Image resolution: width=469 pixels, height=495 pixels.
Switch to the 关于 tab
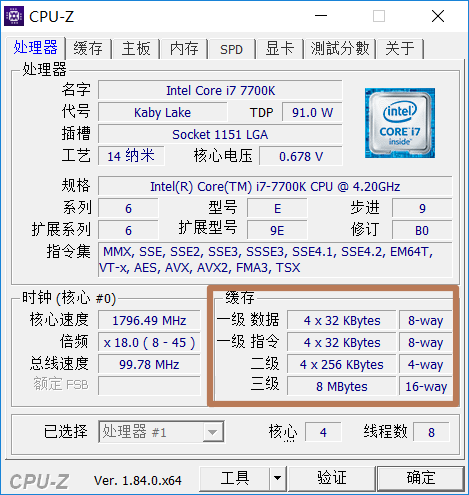(400, 49)
